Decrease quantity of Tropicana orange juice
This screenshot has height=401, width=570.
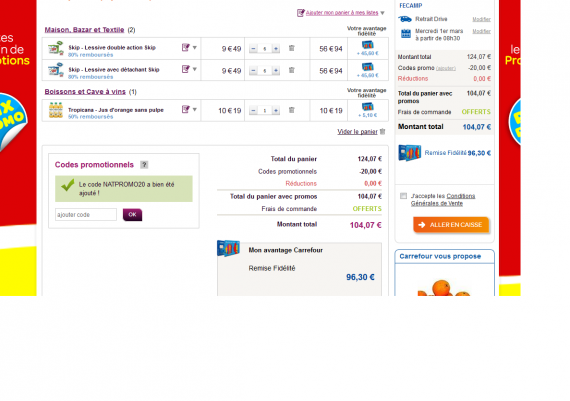point(253,110)
